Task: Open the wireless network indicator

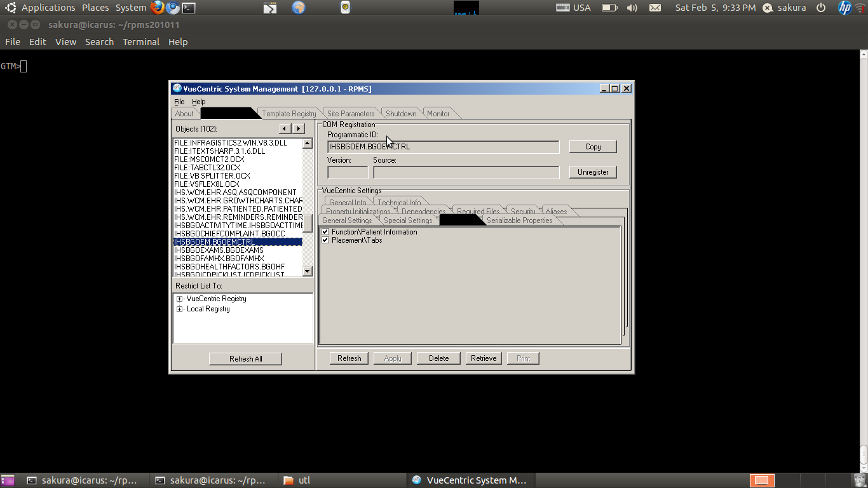Action: click(860, 8)
